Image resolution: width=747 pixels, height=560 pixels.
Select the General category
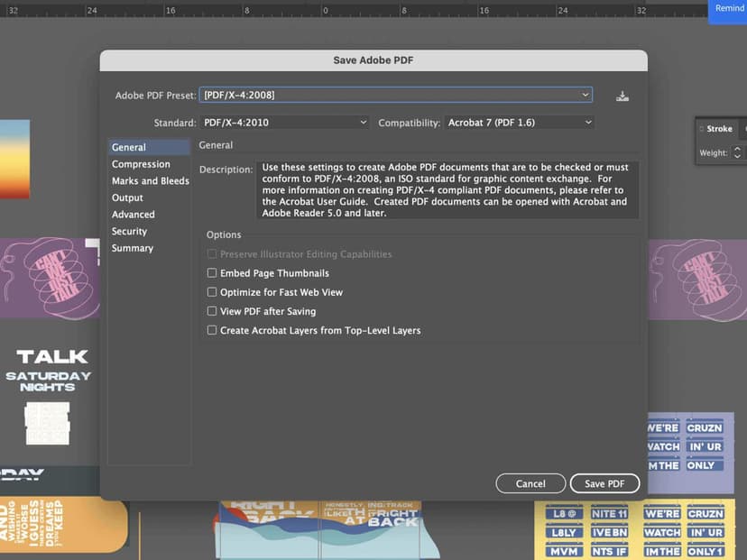[129, 147]
